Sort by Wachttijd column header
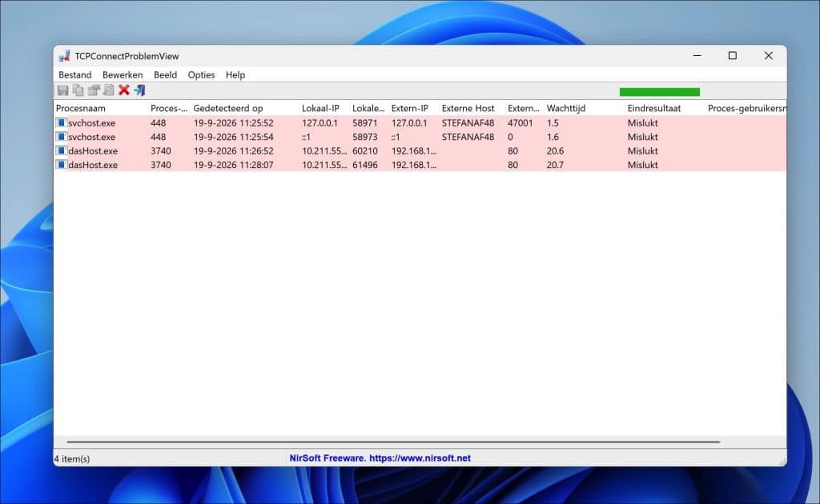The width and height of the screenshot is (820, 504). coord(584,108)
